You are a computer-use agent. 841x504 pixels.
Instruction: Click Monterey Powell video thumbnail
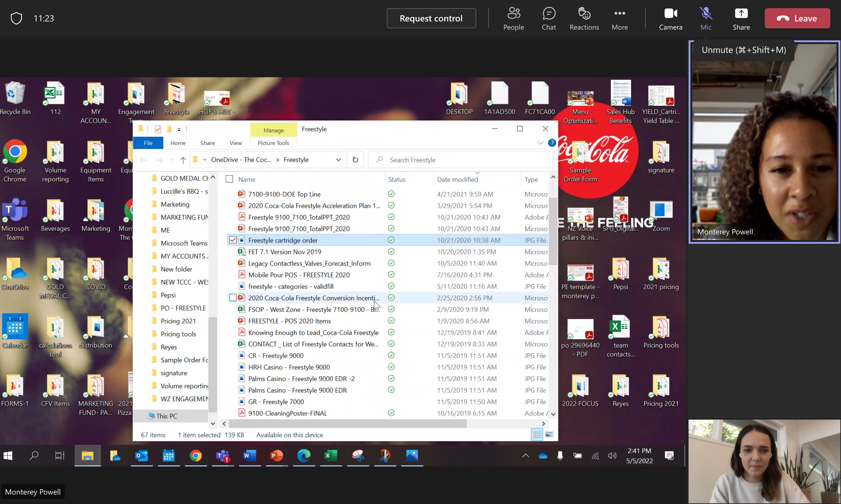764,142
